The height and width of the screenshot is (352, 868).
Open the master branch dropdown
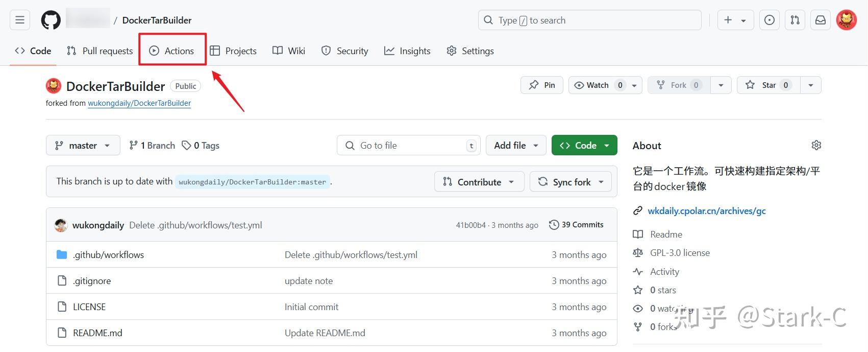tap(83, 146)
